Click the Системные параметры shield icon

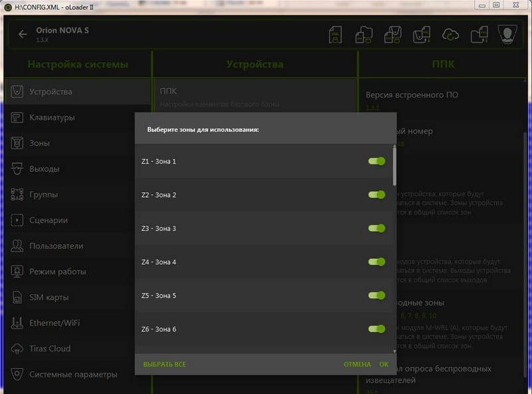(17, 374)
